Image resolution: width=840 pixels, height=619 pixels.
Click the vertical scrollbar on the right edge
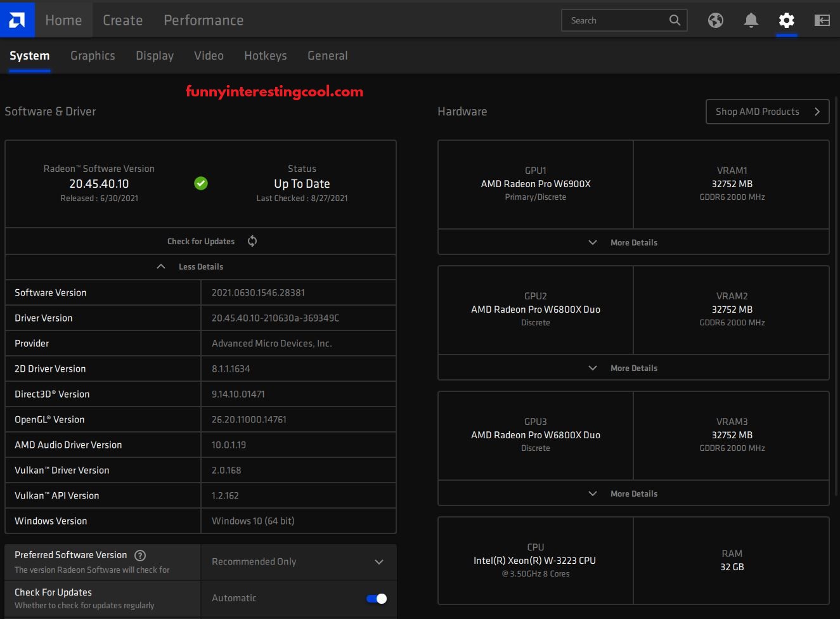837,295
